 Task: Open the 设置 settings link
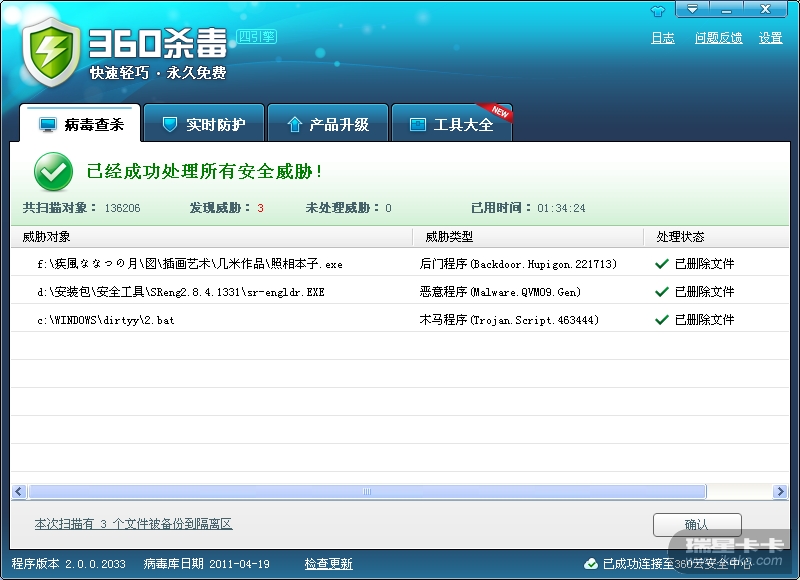coord(770,38)
